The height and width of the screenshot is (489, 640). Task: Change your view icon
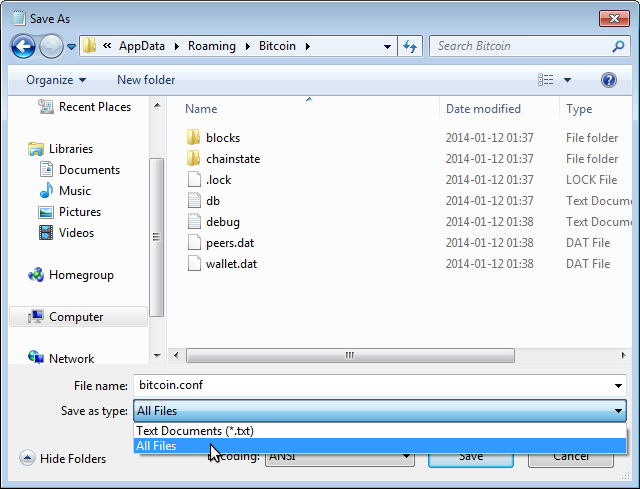coord(546,80)
